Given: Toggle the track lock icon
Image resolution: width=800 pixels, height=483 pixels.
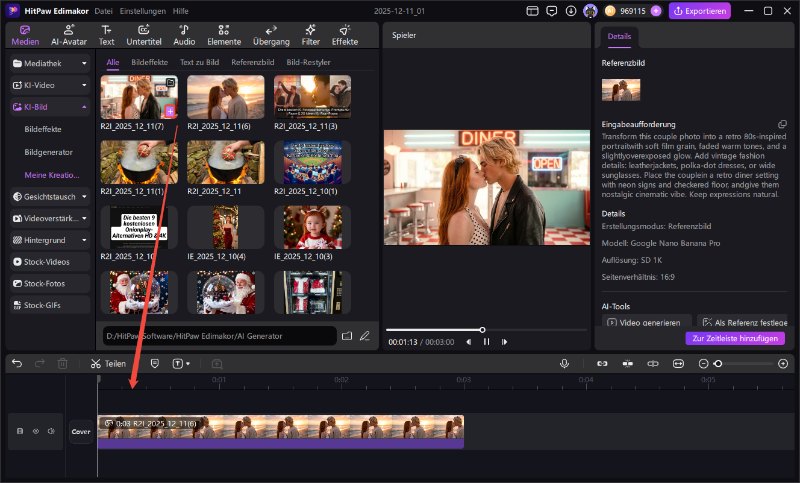Looking at the screenshot, I should pyautogui.click(x=20, y=431).
